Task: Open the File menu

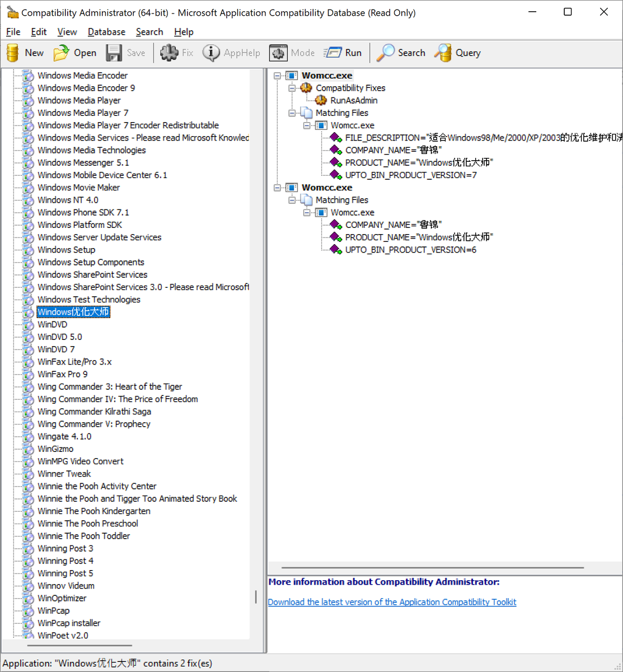Action: [13, 32]
